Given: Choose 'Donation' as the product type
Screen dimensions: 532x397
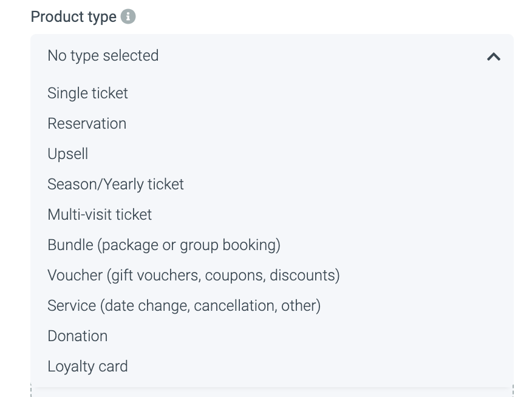Looking at the screenshot, I should pos(78,336).
